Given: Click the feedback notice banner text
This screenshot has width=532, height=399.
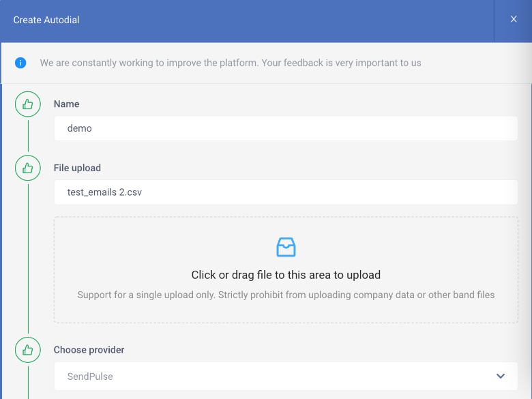Looking at the screenshot, I should (231, 63).
